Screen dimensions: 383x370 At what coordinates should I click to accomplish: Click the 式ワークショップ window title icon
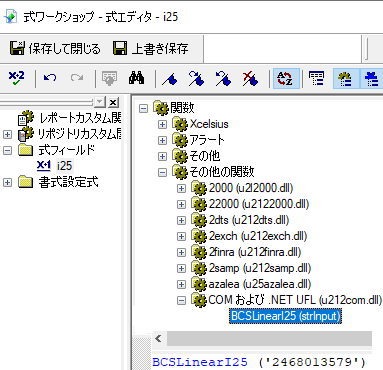11,16
